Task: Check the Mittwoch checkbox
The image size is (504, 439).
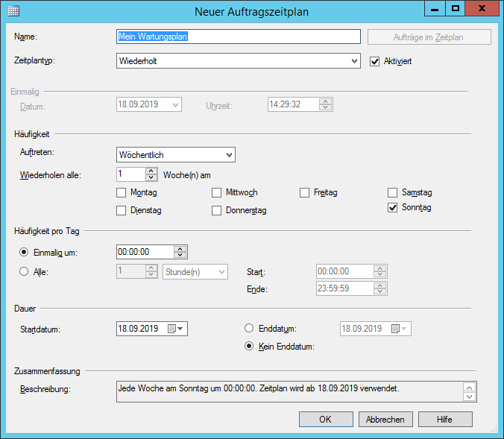Action: (x=217, y=192)
